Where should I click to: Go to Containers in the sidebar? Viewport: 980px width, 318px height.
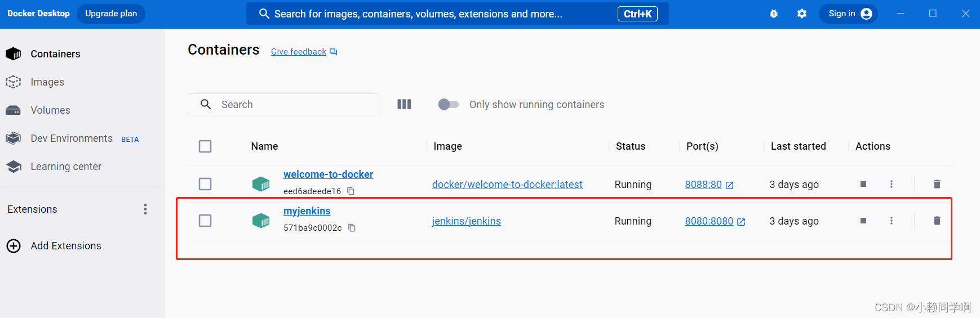(55, 54)
